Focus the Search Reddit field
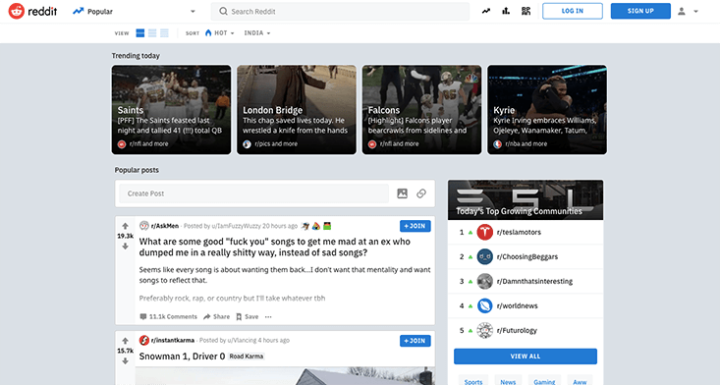This screenshot has height=385, width=720. 340,11
